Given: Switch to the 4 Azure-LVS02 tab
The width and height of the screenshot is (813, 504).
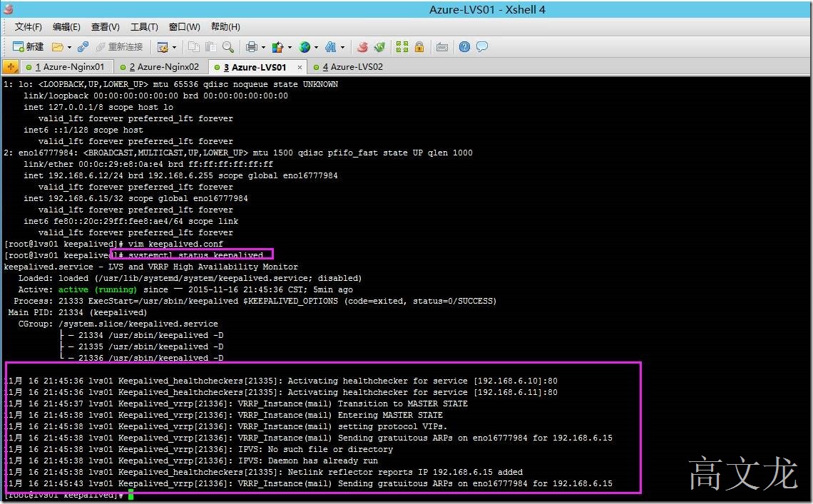Looking at the screenshot, I should [x=349, y=67].
